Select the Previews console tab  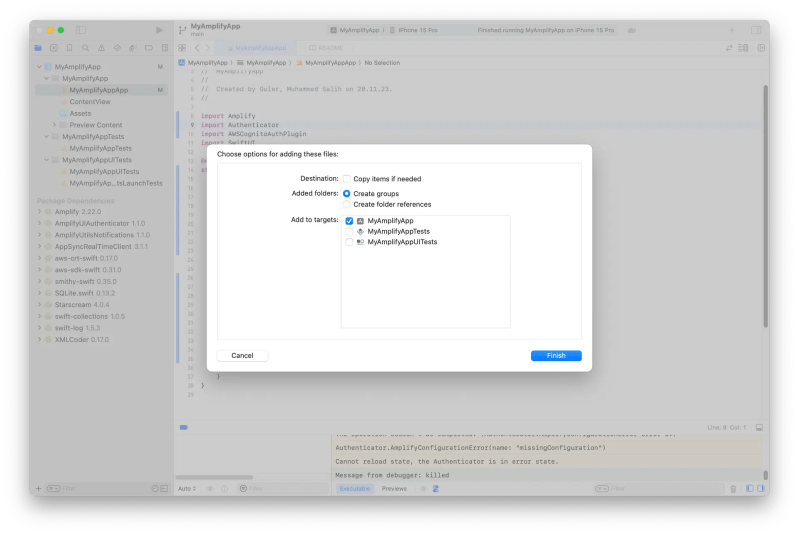click(x=394, y=489)
